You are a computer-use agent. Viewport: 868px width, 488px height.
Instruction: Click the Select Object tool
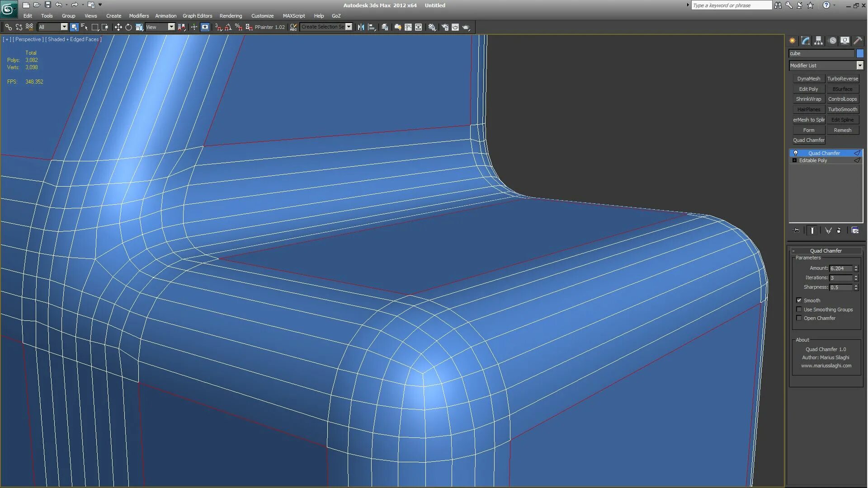point(74,27)
